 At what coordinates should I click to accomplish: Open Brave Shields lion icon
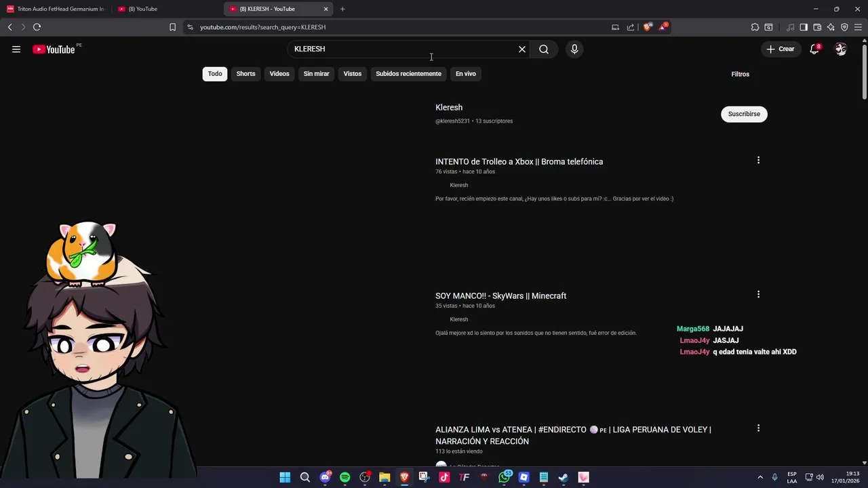coord(647,27)
